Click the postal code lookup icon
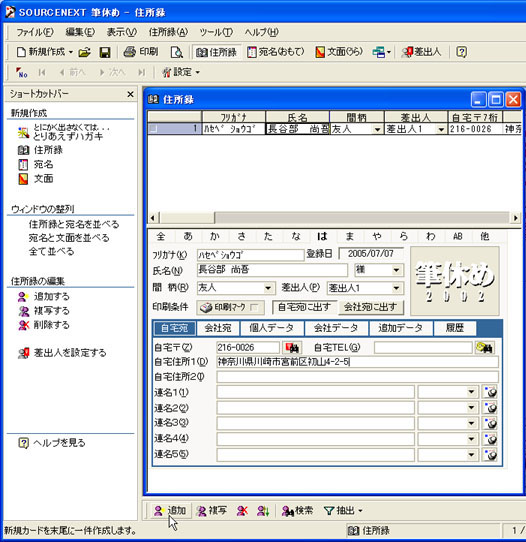This screenshot has height=542, width=526. point(292,347)
